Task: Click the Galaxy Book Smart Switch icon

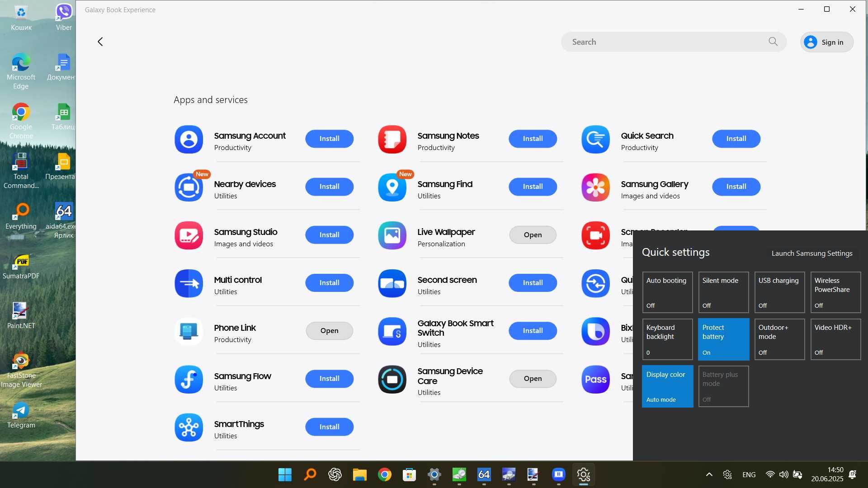Action: coord(392,331)
